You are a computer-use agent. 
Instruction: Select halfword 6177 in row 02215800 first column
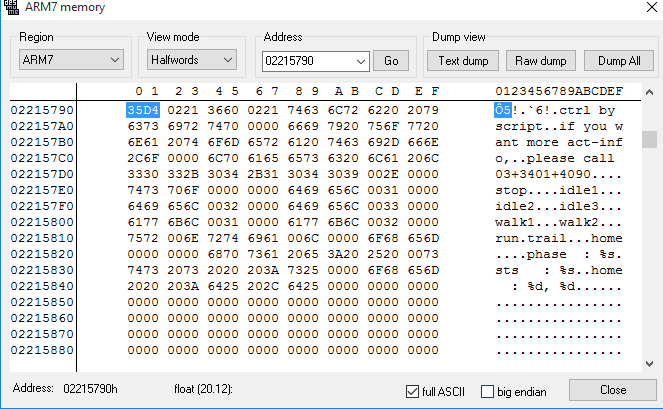pos(143,222)
